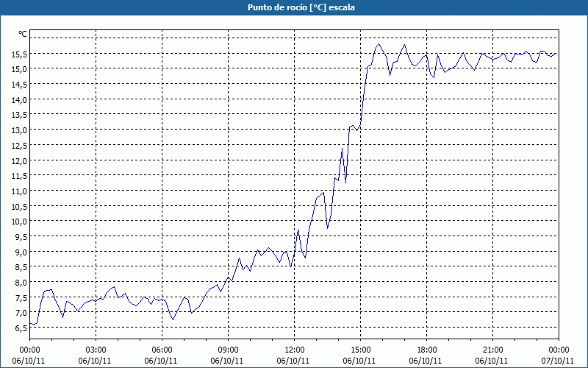Click the 07/10/11 date label
This screenshot has width=588, height=368.
point(558,361)
